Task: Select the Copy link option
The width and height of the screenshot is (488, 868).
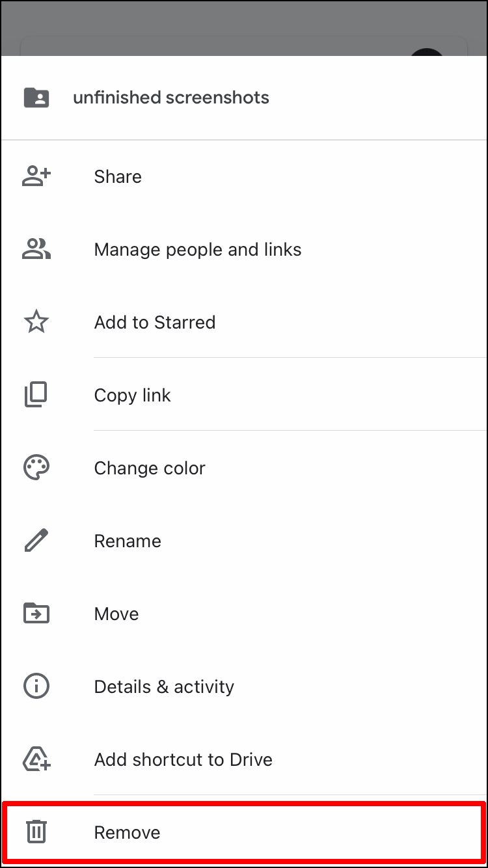Action: (133, 395)
